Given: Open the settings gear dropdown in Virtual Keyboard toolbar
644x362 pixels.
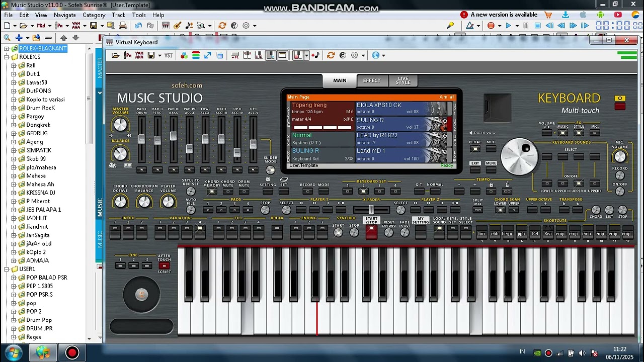Looking at the screenshot, I should pyautogui.click(x=363, y=55).
